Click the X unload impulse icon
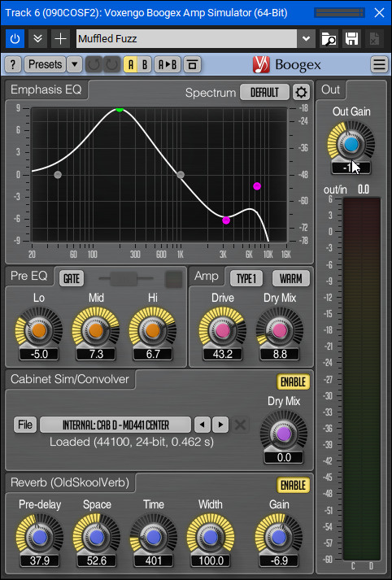The width and height of the screenshot is (392, 580). [x=241, y=425]
